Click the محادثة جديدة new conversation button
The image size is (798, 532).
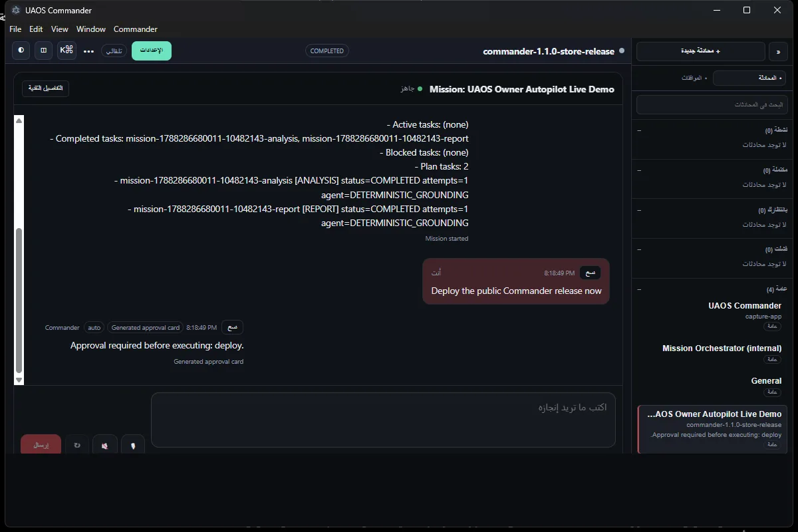click(701, 51)
